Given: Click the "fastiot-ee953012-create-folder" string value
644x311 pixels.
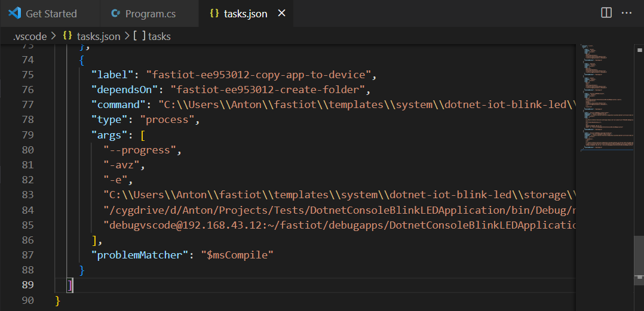Looking at the screenshot, I should click(x=268, y=90).
